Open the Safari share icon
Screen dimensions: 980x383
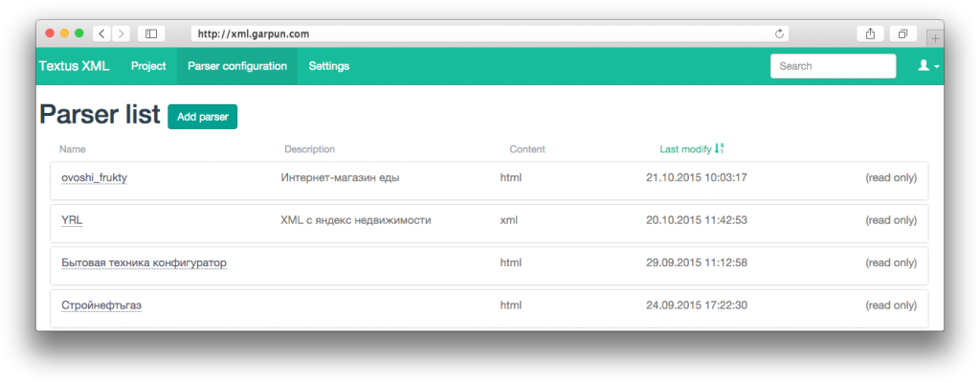[870, 34]
